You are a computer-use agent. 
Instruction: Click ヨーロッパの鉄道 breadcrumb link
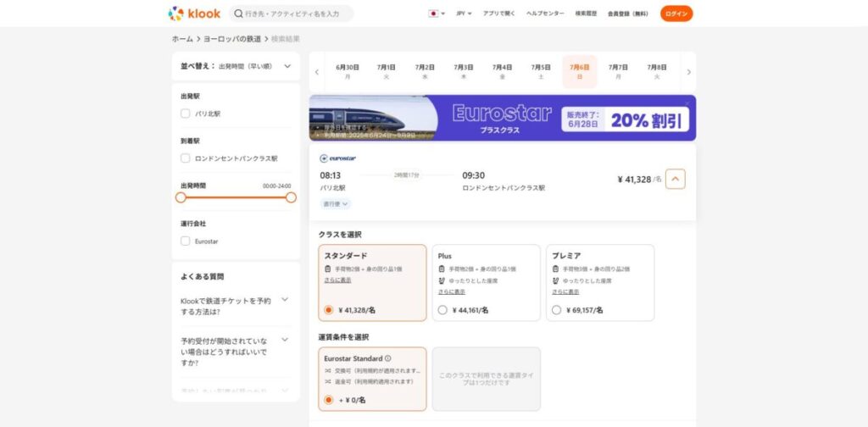(x=232, y=39)
